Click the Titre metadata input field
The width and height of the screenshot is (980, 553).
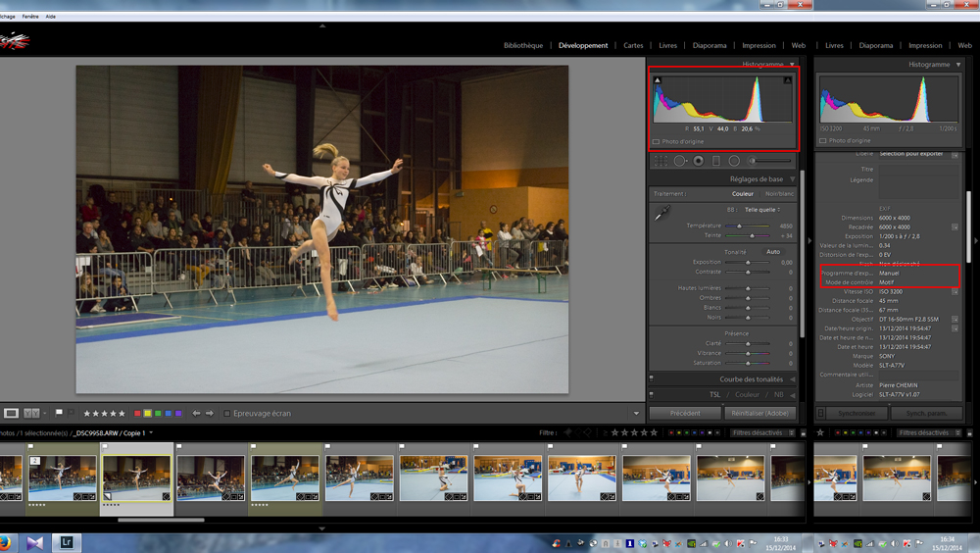(x=918, y=170)
